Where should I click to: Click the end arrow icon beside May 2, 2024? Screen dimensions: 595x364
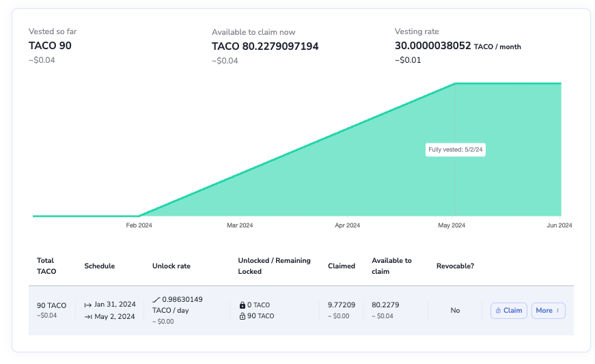point(88,317)
